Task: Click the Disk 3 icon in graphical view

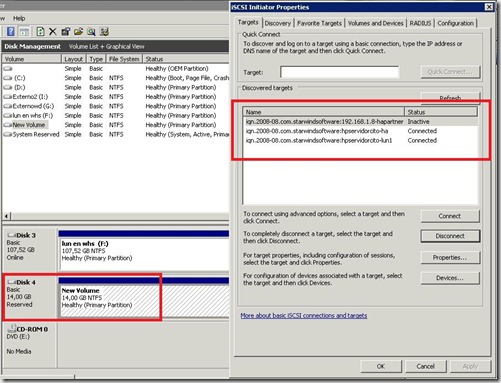Action: (12, 235)
